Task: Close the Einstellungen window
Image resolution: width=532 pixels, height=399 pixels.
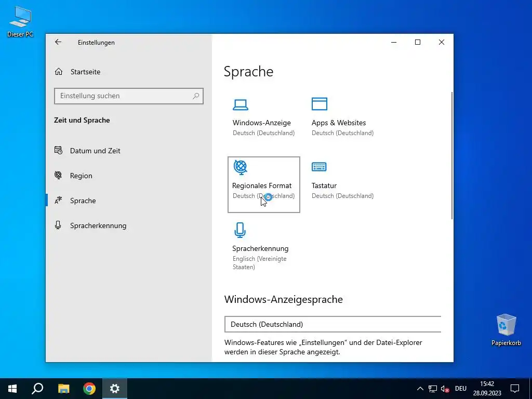Action: pos(442,42)
